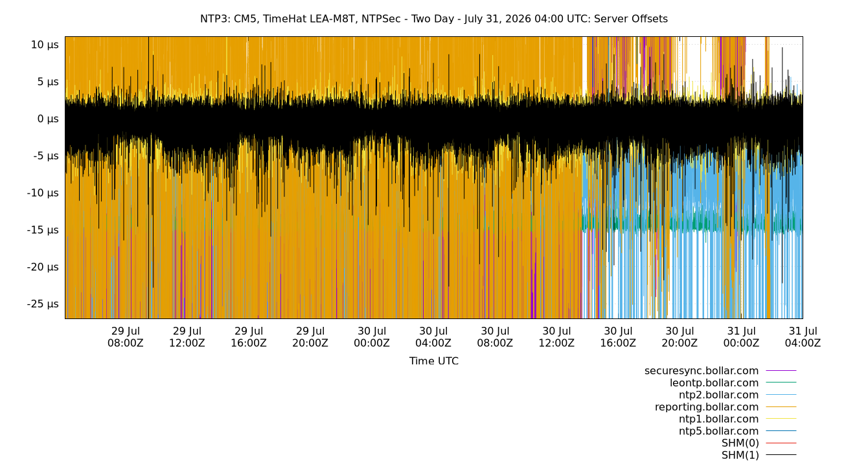Select the 10 µs y-axis label

point(45,45)
